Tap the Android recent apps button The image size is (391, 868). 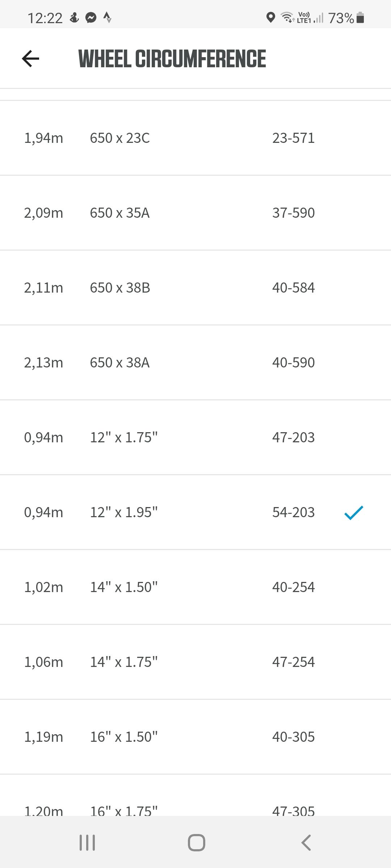(87, 843)
